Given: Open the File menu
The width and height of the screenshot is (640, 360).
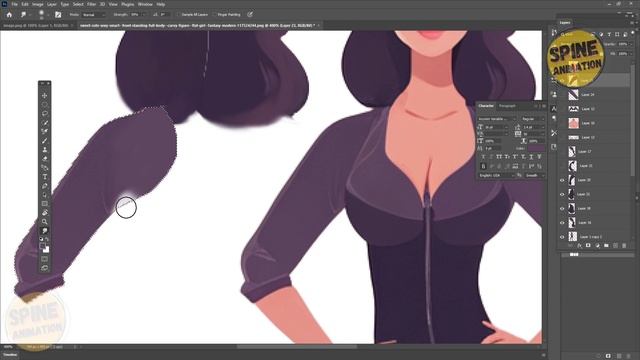Looking at the screenshot, I should click(15, 4).
